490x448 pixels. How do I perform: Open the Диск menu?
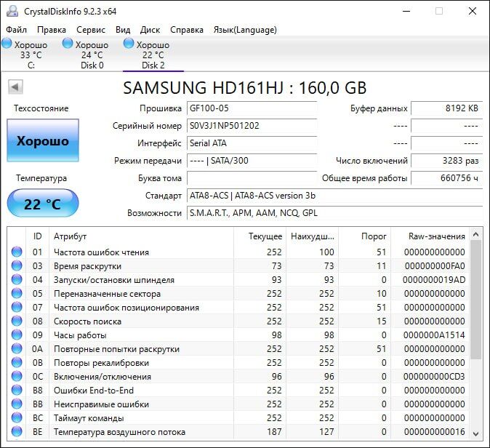[x=150, y=30]
